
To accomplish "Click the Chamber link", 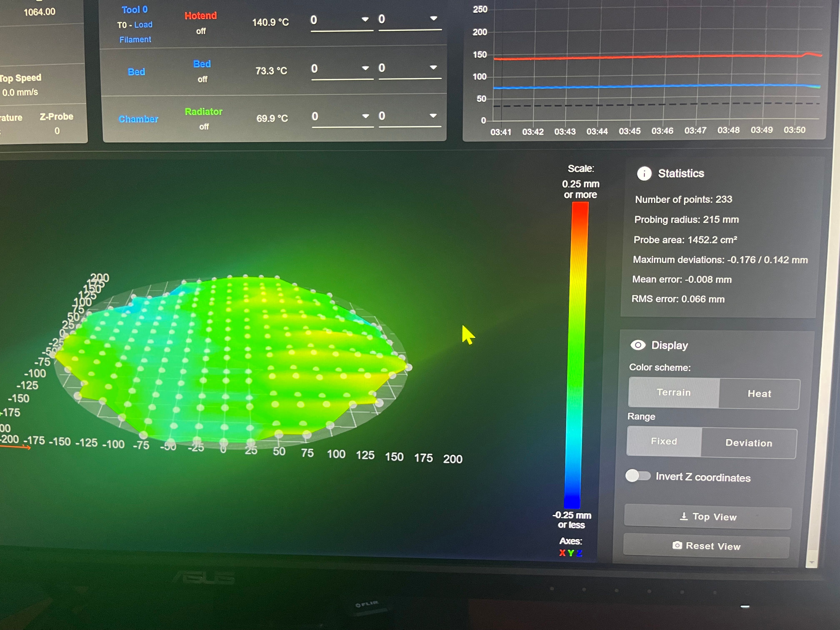I will pos(138,119).
